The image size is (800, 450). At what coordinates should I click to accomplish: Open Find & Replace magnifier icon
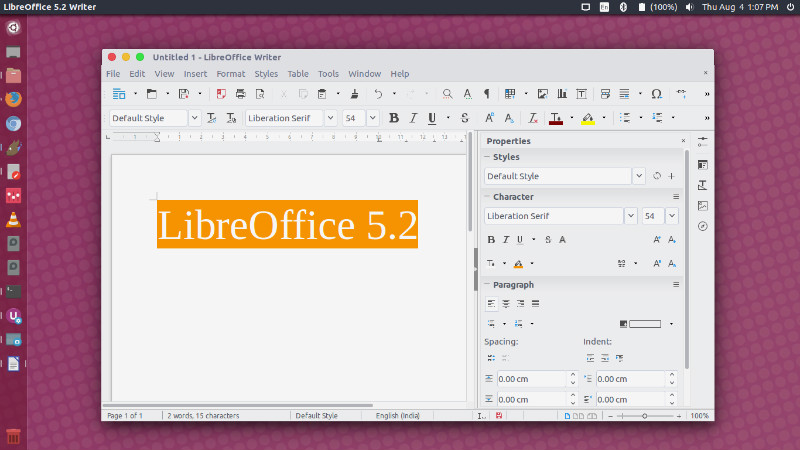pyautogui.click(x=447, y=94)
